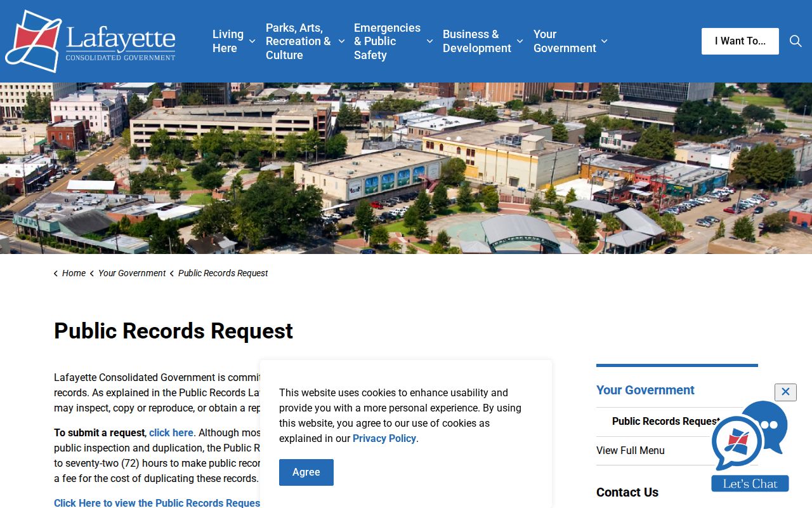Expand Parks, Arts, Recreation & Culture chevron

pos(341,41)
